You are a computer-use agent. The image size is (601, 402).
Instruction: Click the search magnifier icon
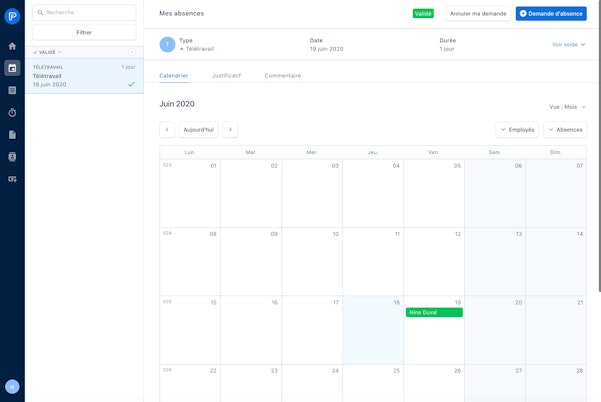[x=40, y=13]
